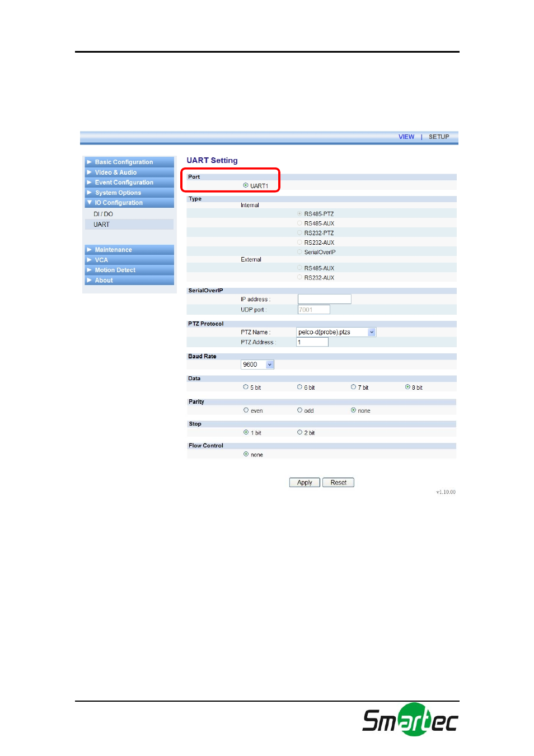Expand Video & Audio section
Screen dimensions: 534x756
[x=129, y=172]
